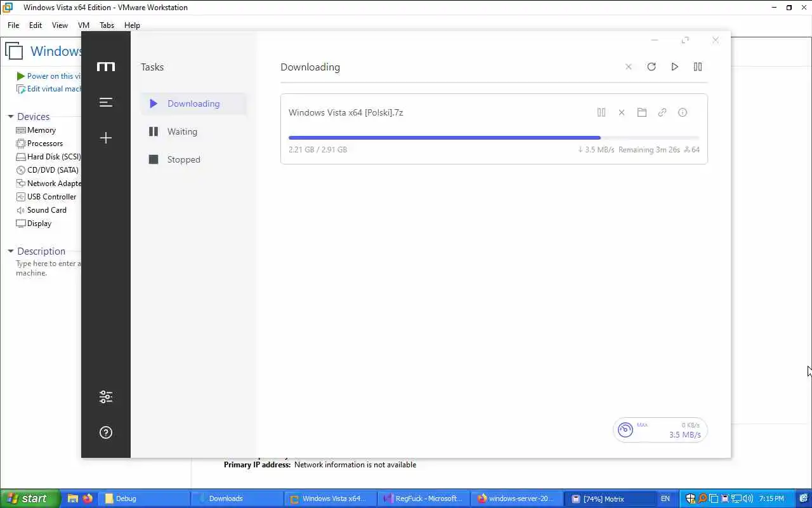This screenshot has height=508, width=812.
Task: Click the 7:15 PM clock
Action: point(771,498)
